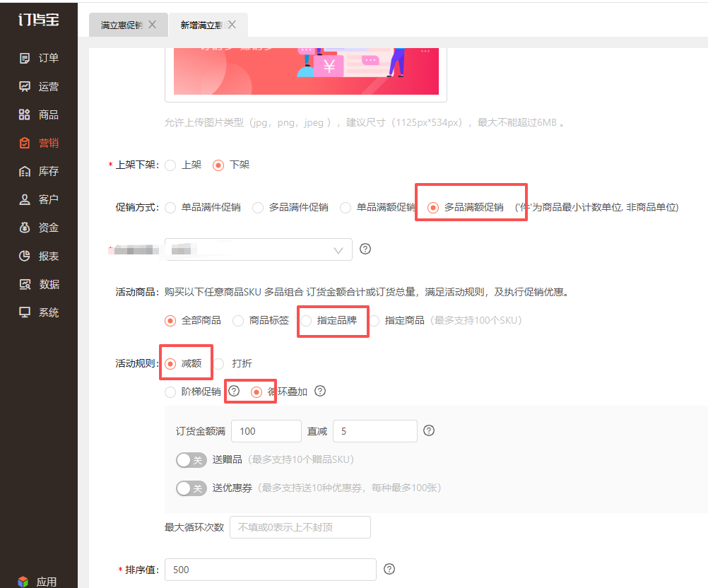This screenshot has height=588, width=708.
Task: Toggle the 送赠品 switch
Action: [x=191, y=460]
